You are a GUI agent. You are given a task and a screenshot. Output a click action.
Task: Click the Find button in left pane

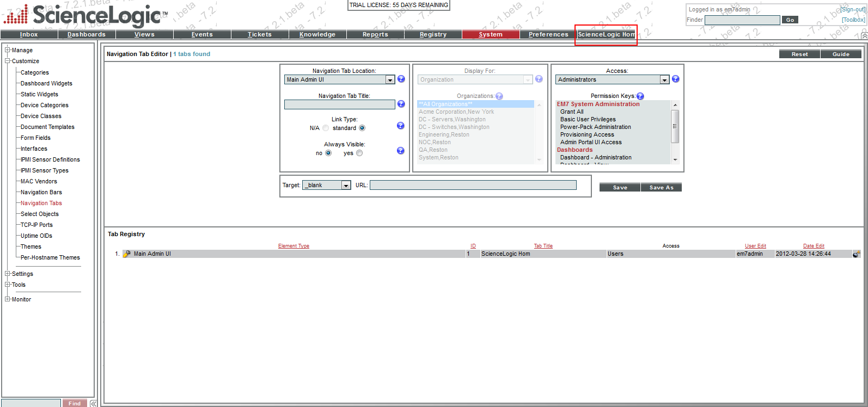(x=75, y=403)
